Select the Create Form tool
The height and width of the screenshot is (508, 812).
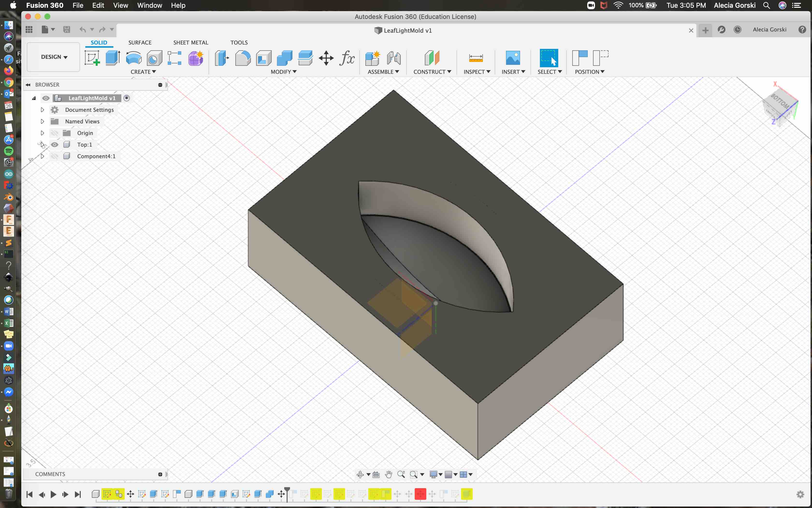tap(196, 58)
